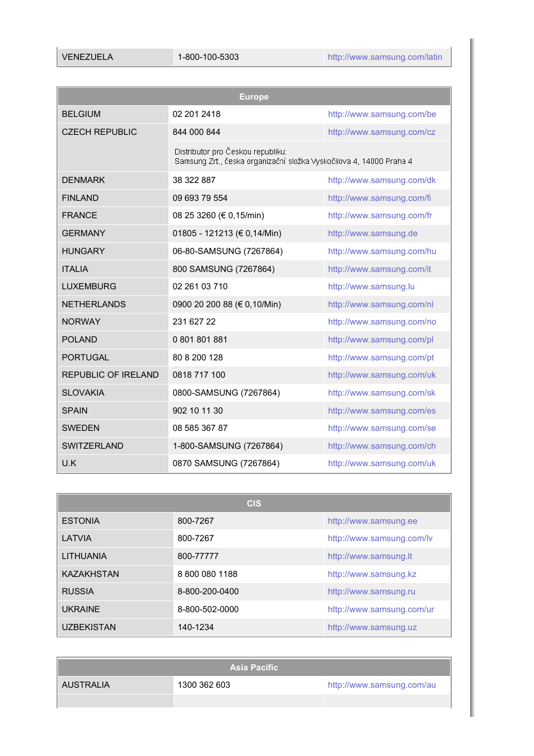
Task: Visit the Netherlands samsung.com/nl link
Action: coord(381,304)
